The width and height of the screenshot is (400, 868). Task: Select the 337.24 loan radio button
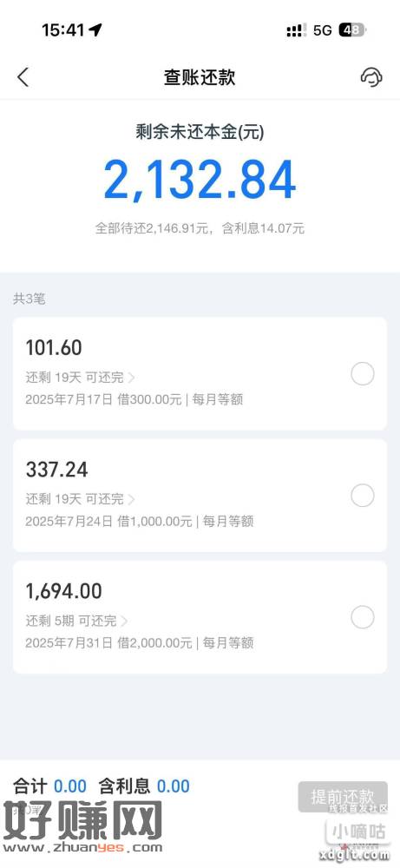tap(363, 496)
